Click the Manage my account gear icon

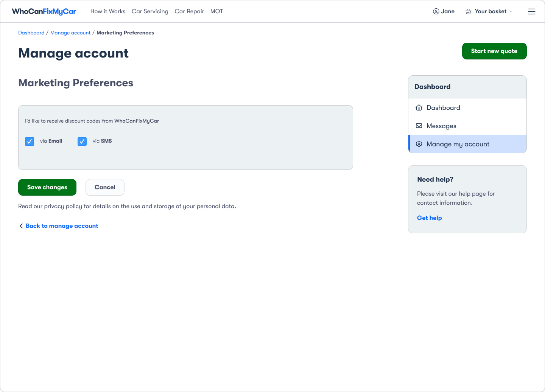[x=419, y=144]
